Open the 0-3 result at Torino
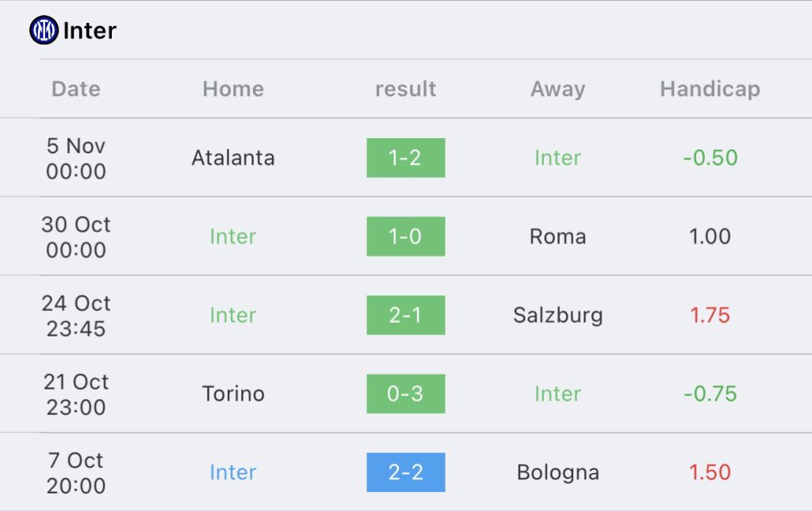This screenshot has height=511, width=812. tap(405, 394)
